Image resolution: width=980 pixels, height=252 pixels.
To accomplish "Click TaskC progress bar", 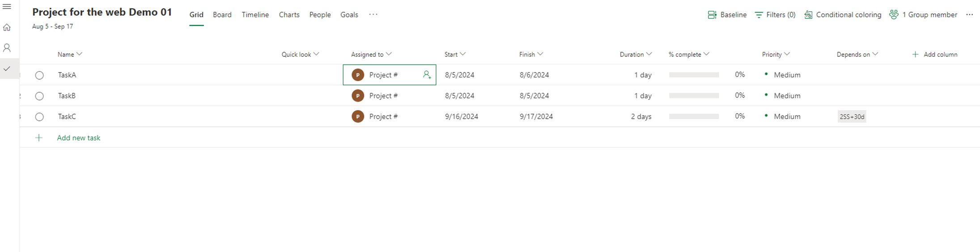I will (x=694, y=116).
